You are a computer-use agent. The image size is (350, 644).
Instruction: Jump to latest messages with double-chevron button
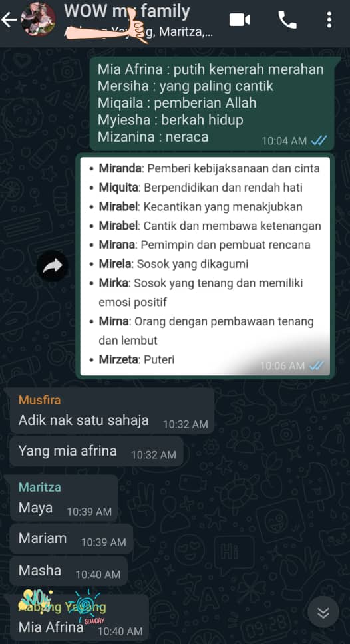point(323,612)
